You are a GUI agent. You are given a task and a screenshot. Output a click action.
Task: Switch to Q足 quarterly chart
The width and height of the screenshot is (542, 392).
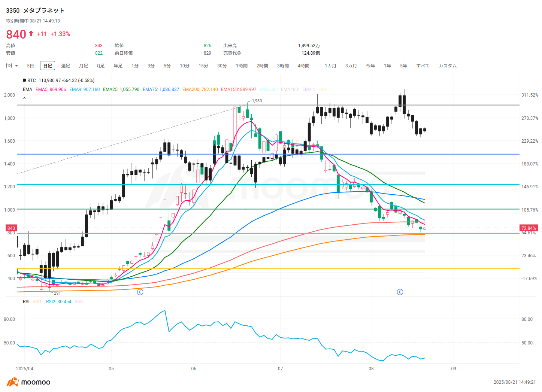click(101, 66)
